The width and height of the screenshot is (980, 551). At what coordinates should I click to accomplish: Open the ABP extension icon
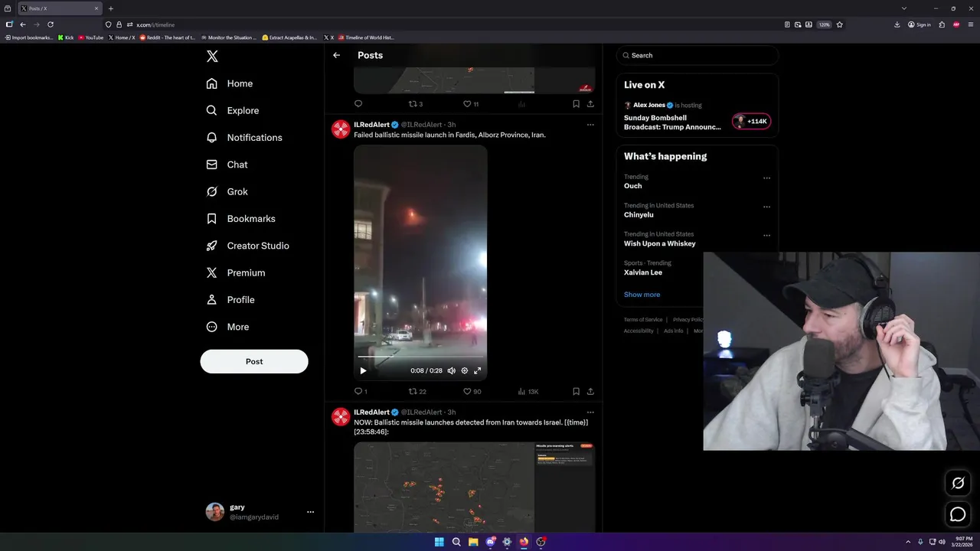tap(956, 24)
